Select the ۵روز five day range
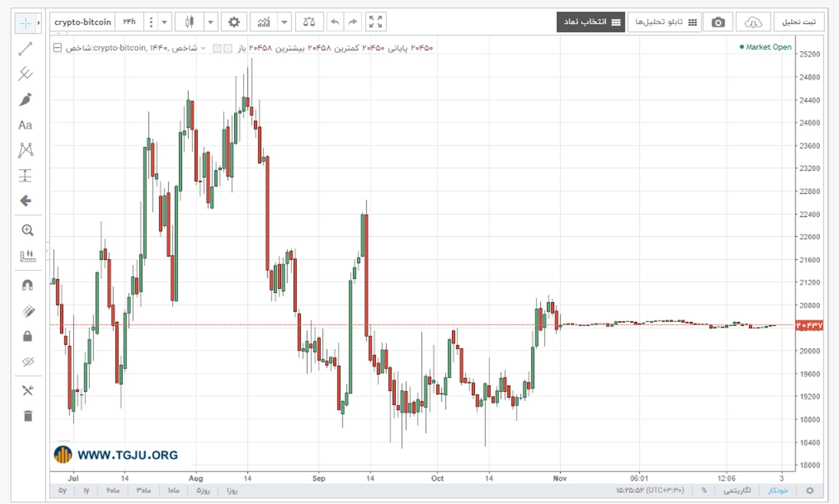This screenshot has width=839, height=504. [x=203, y=490]
